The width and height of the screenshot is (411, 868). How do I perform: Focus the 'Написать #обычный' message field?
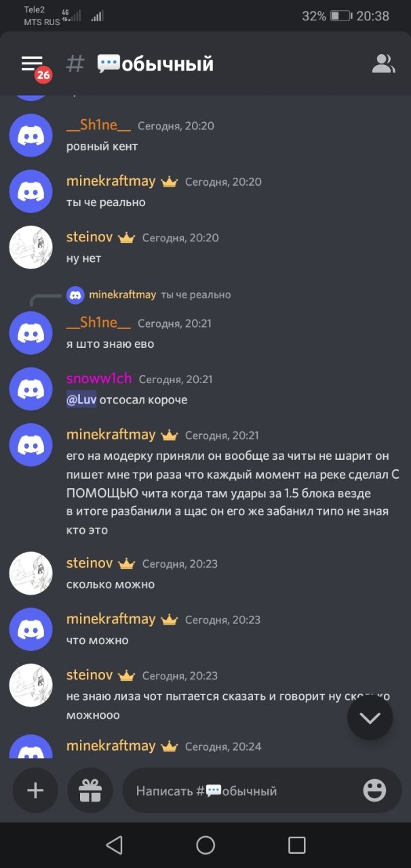click(x=262, y=790)
